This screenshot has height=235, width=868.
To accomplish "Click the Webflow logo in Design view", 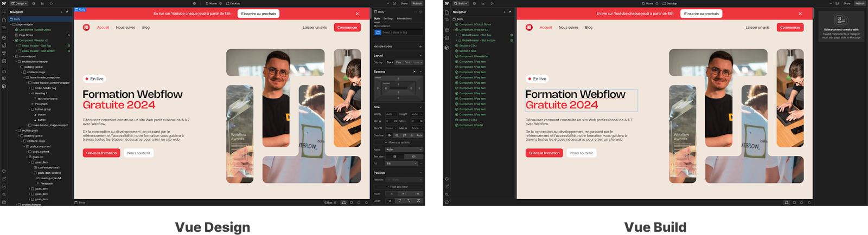I will (x=4, y=3).
